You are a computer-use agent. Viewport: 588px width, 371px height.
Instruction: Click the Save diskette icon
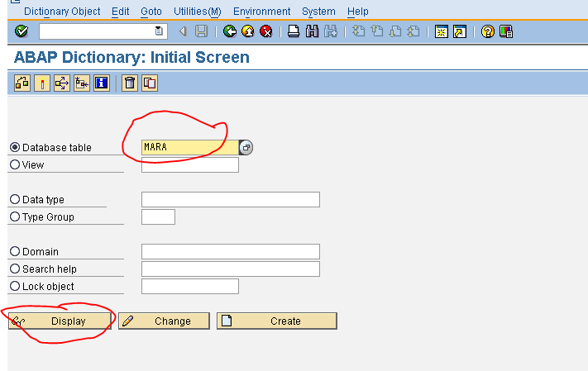[201, 31]
